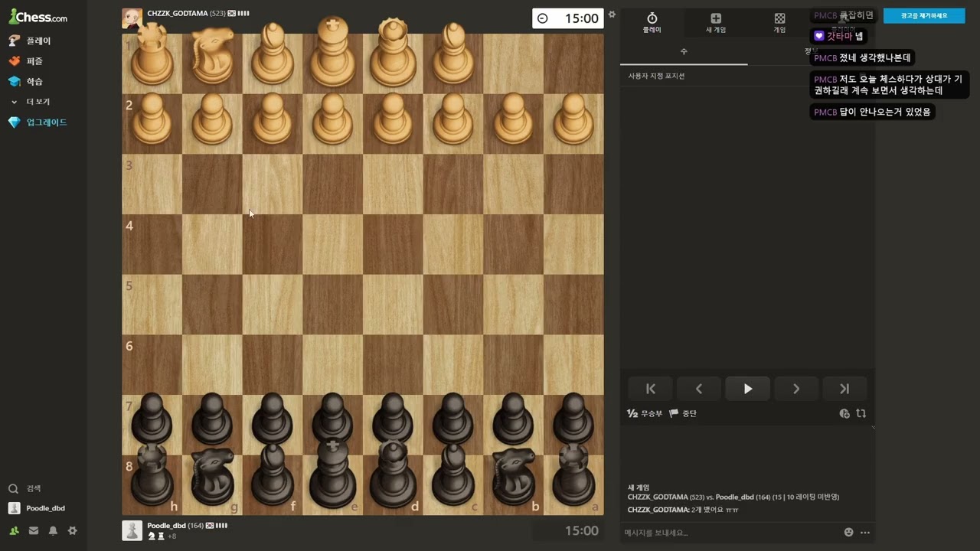Open board settings gear beside top clock
Screen dimensions: 980x551
tap(612, 14)
